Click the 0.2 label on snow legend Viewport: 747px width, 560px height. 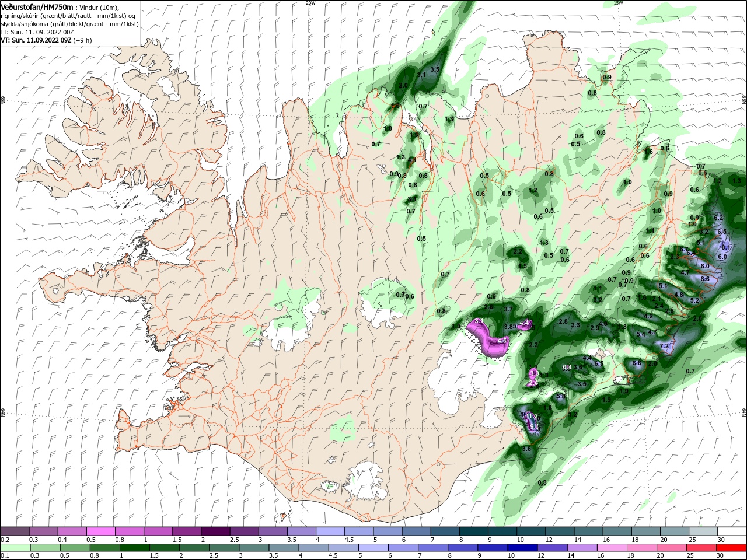(5, 540)
